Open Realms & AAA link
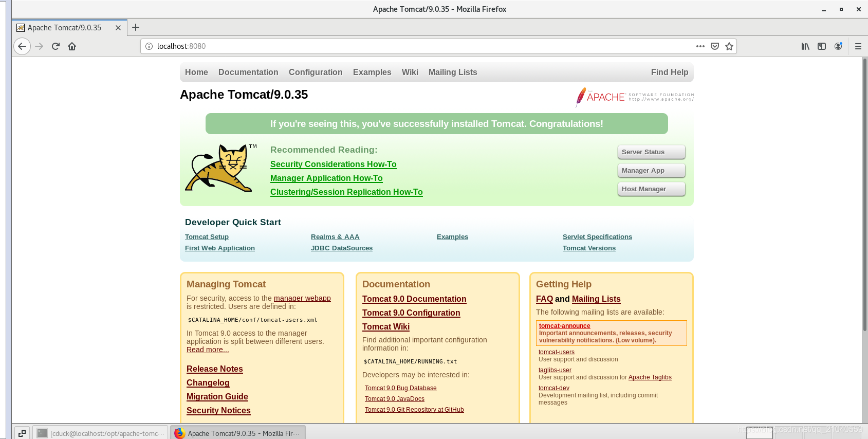 335,237
